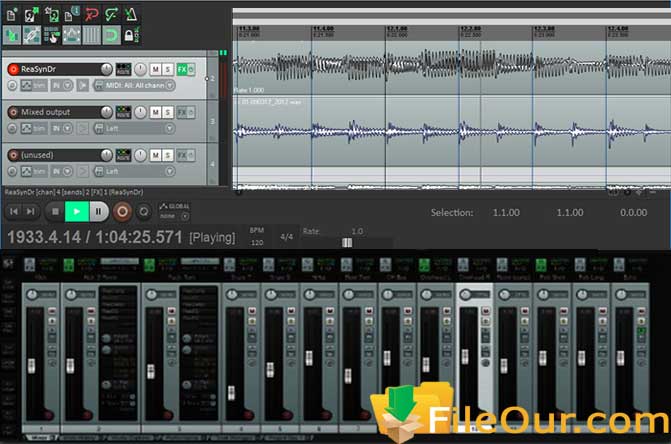Toggle repeat in the transport
671x444 pixels.
(144, 211)
